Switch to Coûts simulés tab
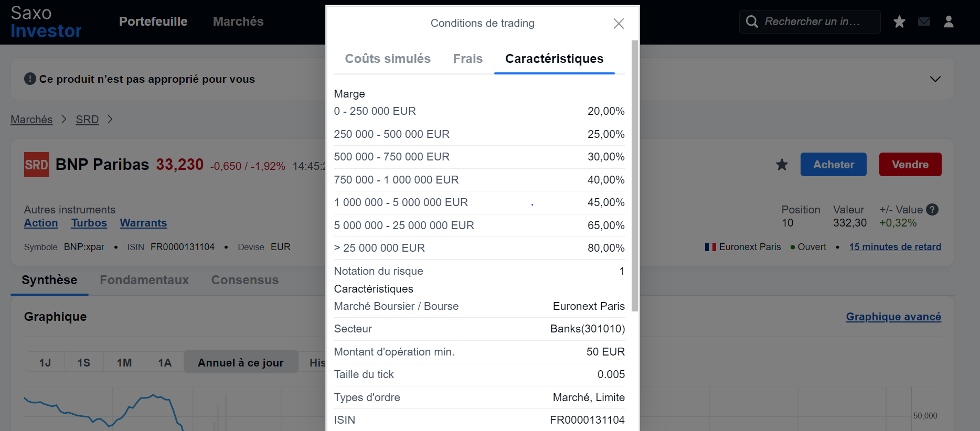This screenshot has height=431, width=980. tap(388, 59)
